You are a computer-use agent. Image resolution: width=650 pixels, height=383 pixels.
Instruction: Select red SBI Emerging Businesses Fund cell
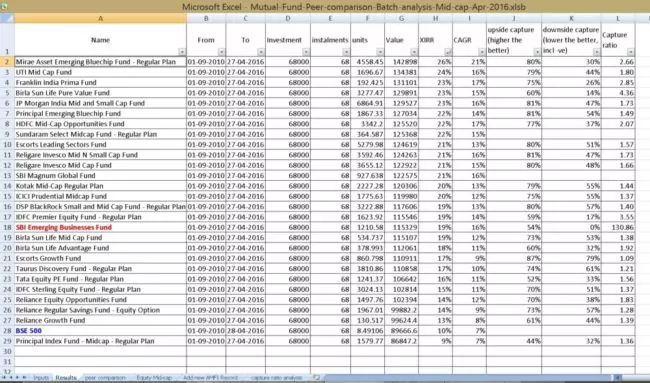101,227
